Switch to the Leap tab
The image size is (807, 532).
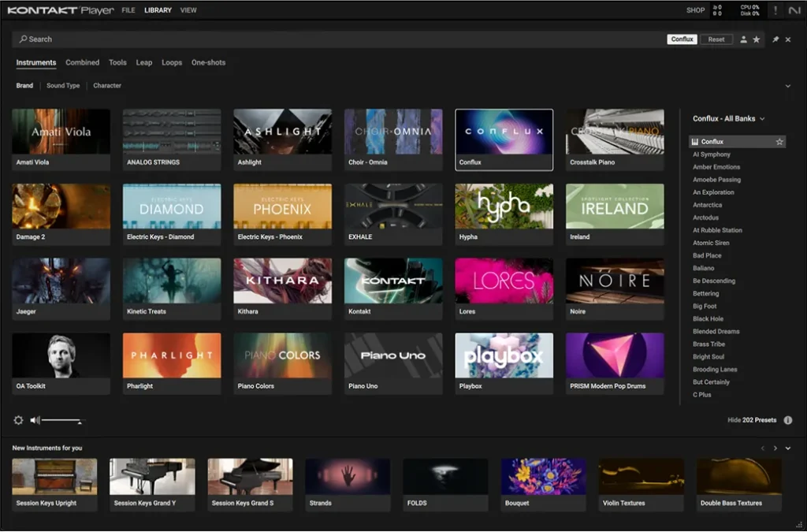pos(144,62)
